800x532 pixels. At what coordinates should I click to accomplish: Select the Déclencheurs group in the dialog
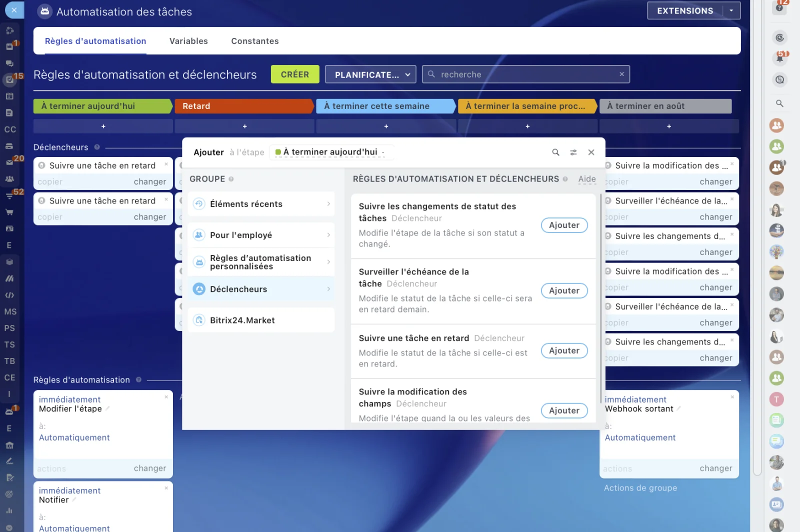tap(261, 289)
